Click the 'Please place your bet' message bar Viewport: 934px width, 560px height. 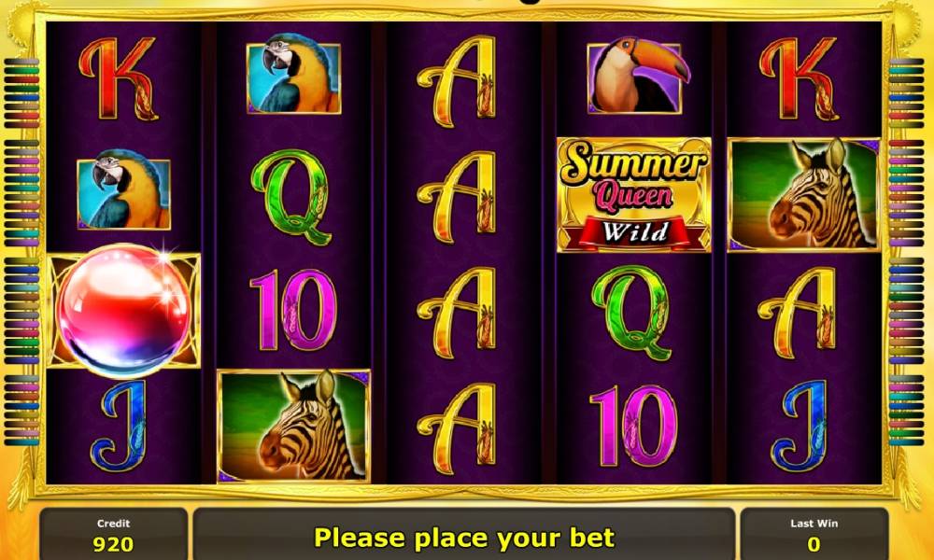point(463,535)
